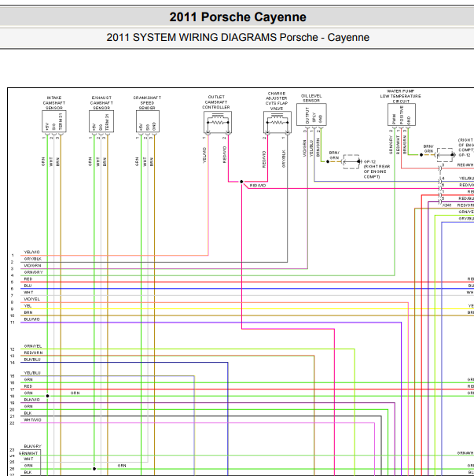Select the water pump box with PWM pin
The image size is (474, 476).
click(x=402, y=114)
